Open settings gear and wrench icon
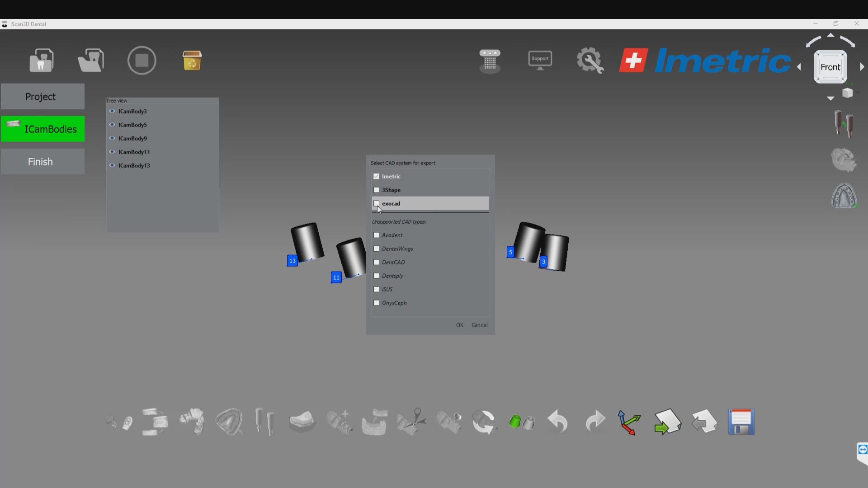Image resolution: width=868 pixels, height=488 pixels. click(x=590, y=60)
